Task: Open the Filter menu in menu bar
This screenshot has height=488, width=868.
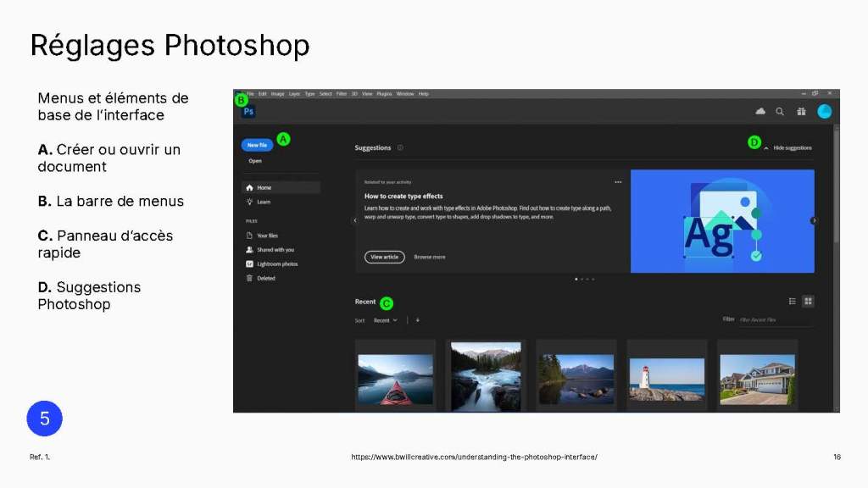Action: point(342,94)
